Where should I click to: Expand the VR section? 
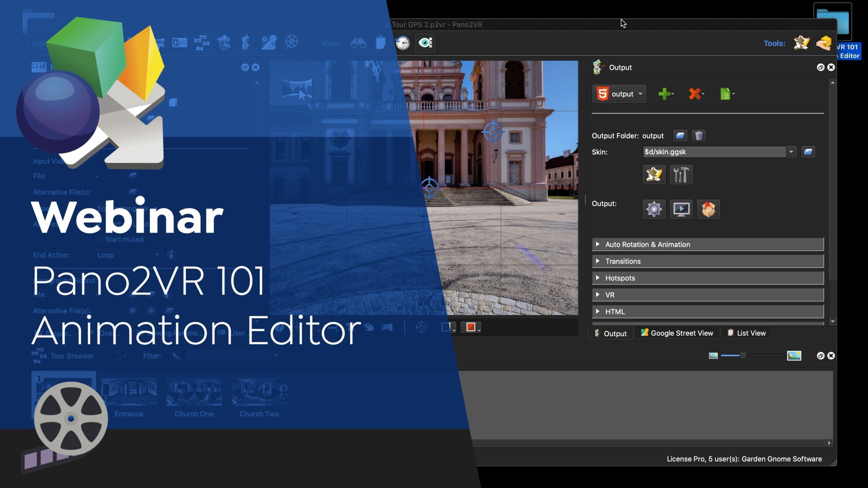[708, 295]
